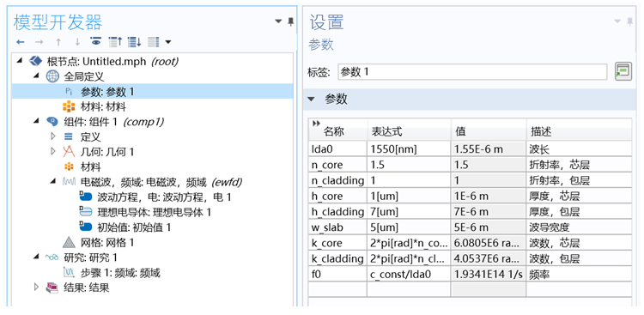Click the collapse all tree icon

tap(115, 42)
